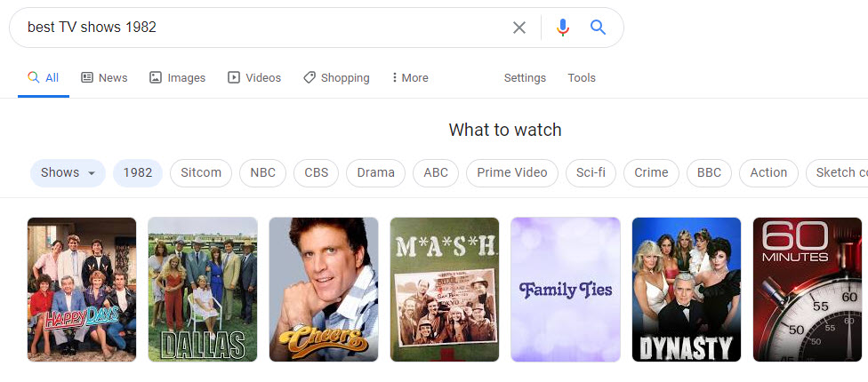Enable the Sitcom filter chip

tap(201, 173)
